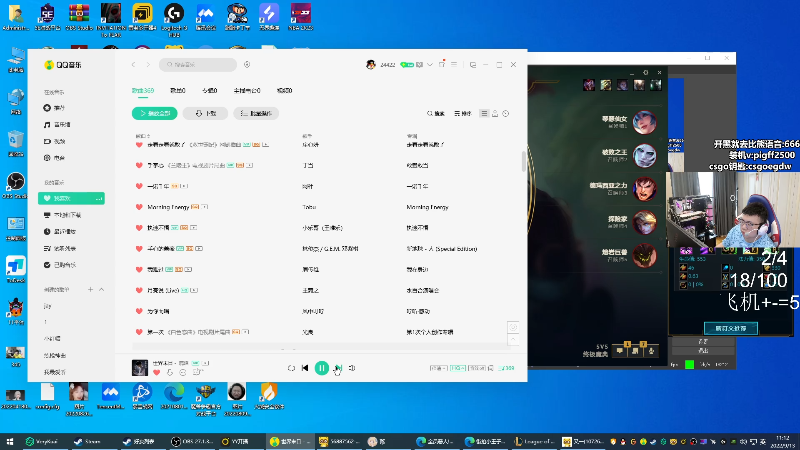The width and height of the screenshot is (800, 450).
Task: Open the skin theme icon in title bar
Action: [442, 64]
